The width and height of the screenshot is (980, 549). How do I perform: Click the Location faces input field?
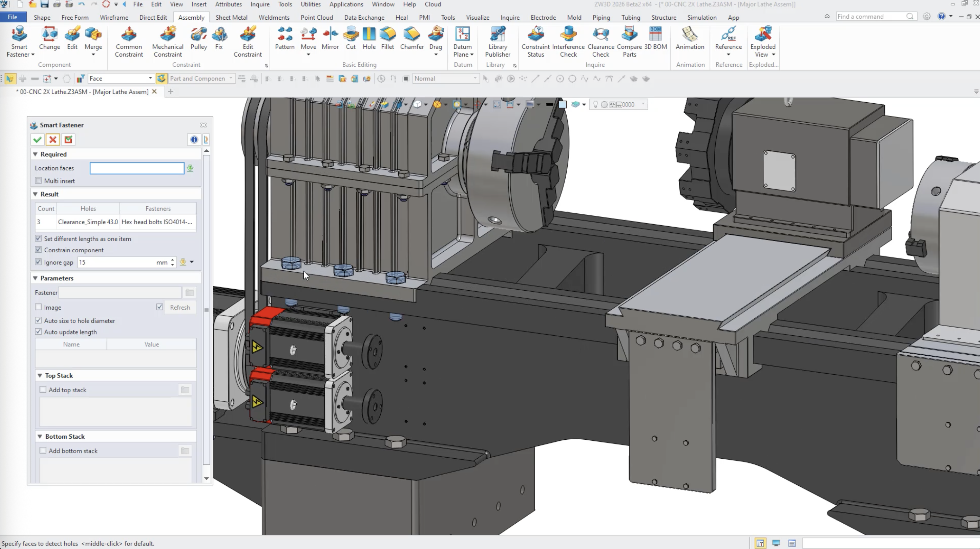[x=137, y=168]
